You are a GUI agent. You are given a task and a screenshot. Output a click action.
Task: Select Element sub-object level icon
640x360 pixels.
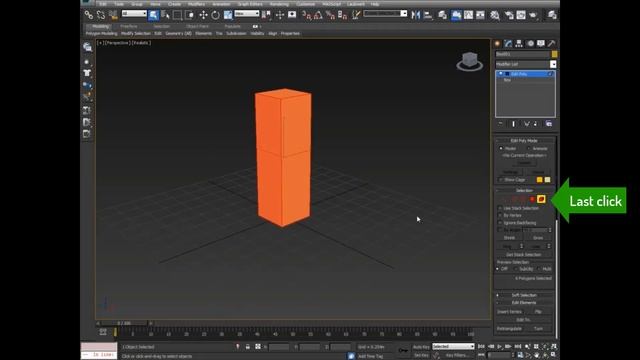(x=541, y=199)
